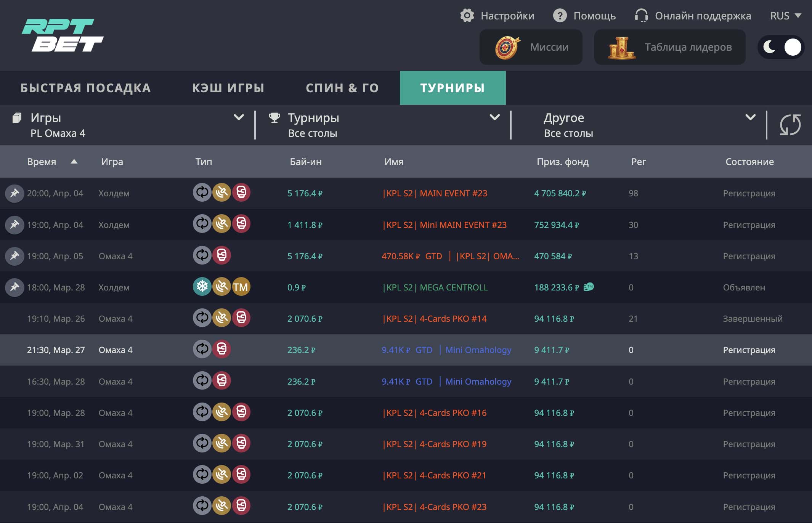Click pin icon on MEGA CENTROLL row

tap(14, 287)
